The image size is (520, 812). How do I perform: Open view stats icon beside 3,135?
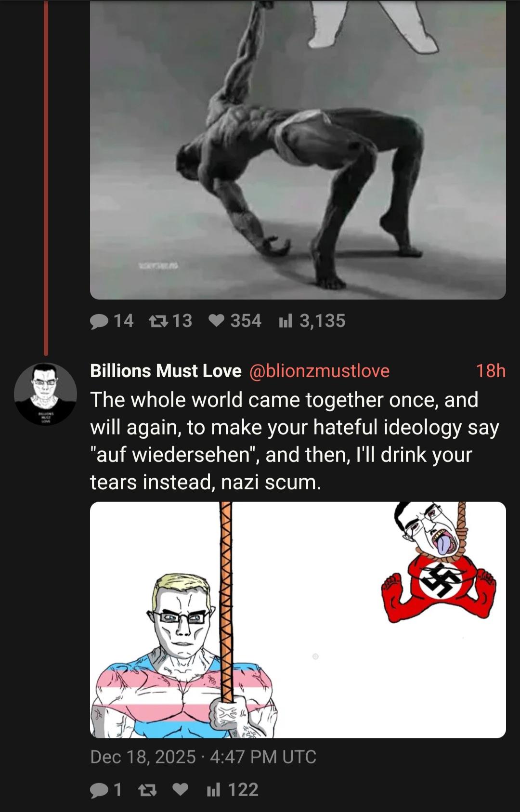pos(286,321)
